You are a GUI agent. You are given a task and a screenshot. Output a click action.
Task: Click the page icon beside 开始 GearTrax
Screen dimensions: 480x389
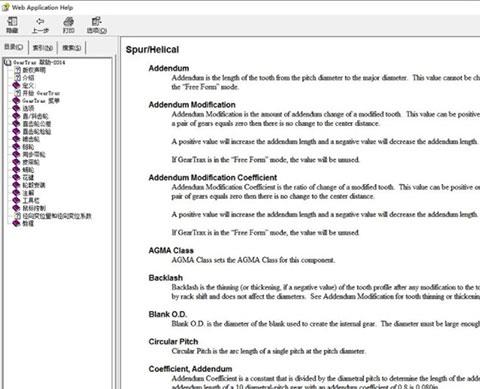[17, 93]
